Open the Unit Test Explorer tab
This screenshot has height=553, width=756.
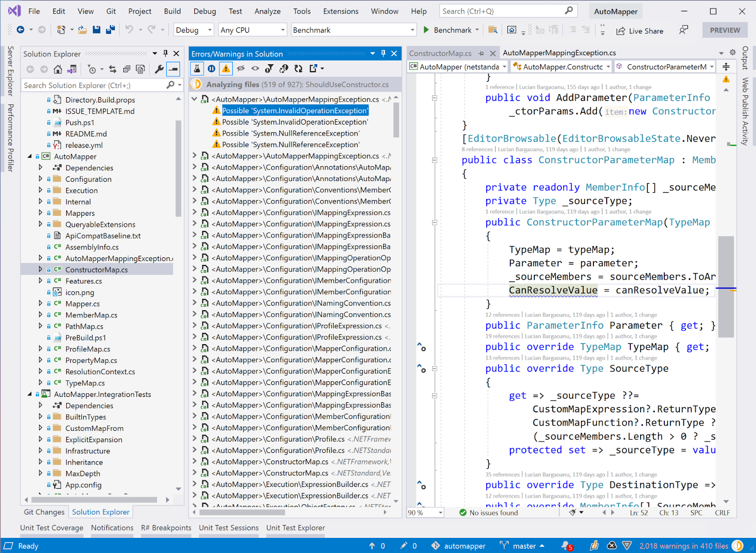tap(295, 527)
